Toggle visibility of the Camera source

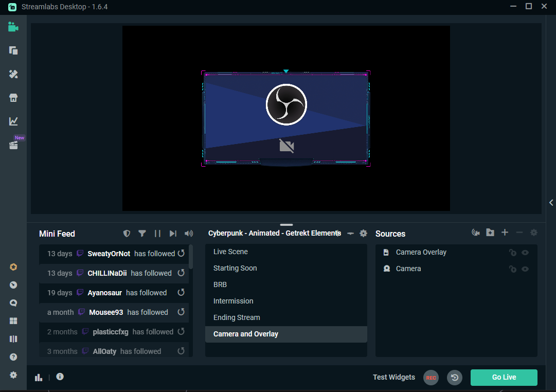click(525, 269)
